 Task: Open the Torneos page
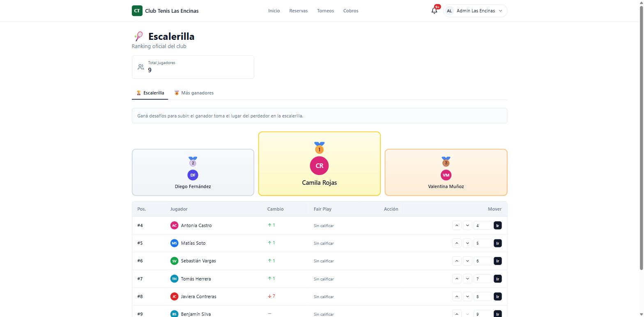pyautogui.click(x=325, y=11)
